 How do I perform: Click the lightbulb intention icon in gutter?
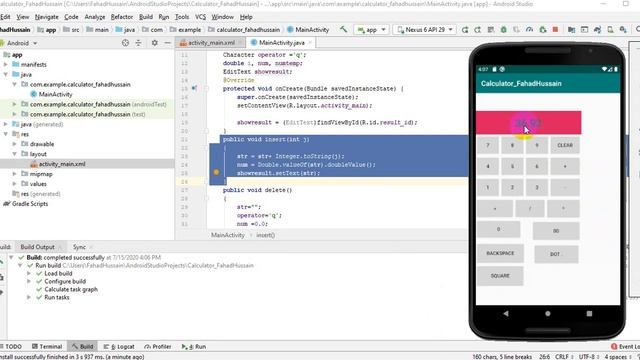(216, 172)
